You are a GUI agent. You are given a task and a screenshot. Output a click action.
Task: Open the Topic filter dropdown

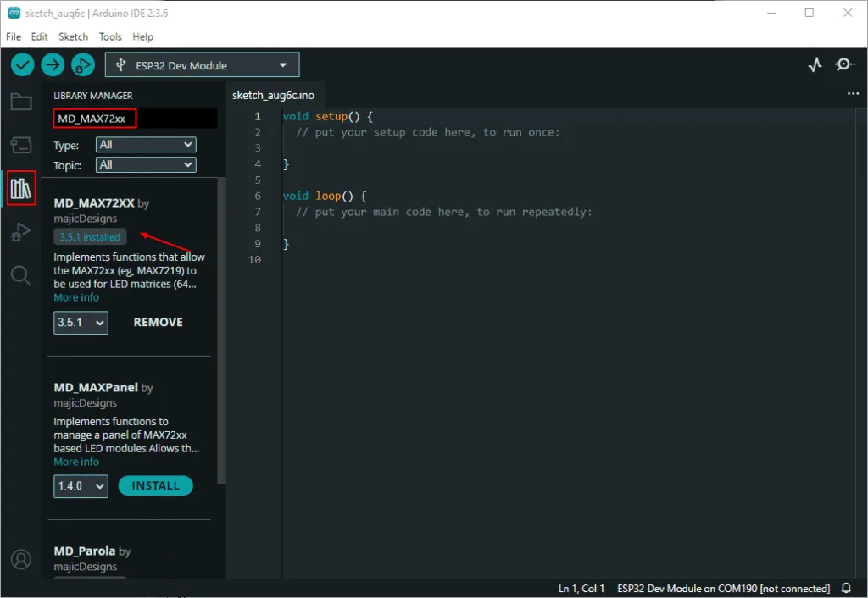(x=146, y=165)
